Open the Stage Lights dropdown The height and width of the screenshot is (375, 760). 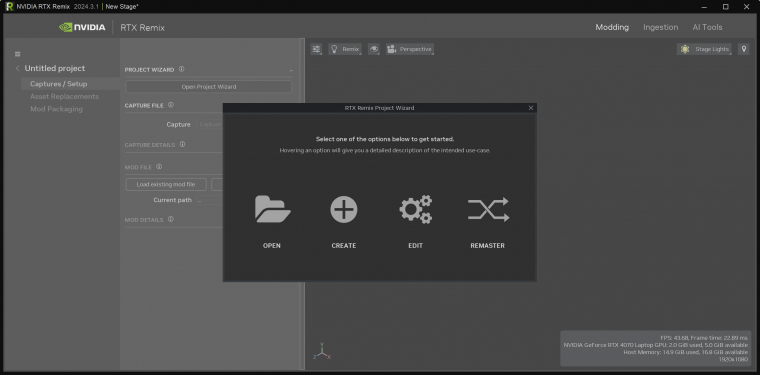point(705,49)
